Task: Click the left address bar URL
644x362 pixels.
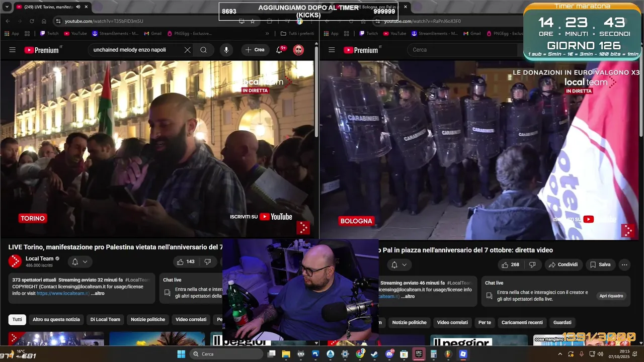Action: point(104,21)
